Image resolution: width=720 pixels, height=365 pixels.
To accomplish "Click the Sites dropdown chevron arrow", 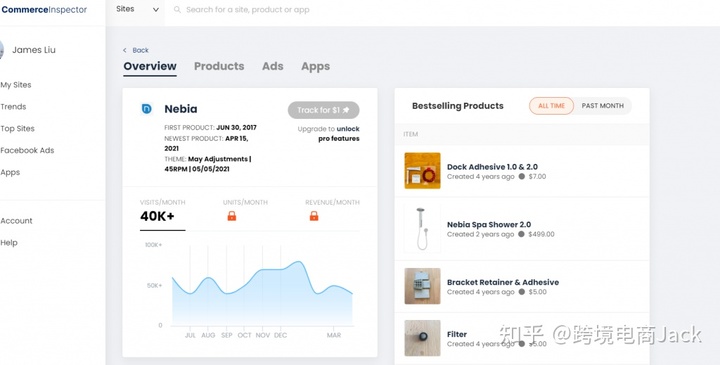I will pyautogui.click(x=156, y=10).
